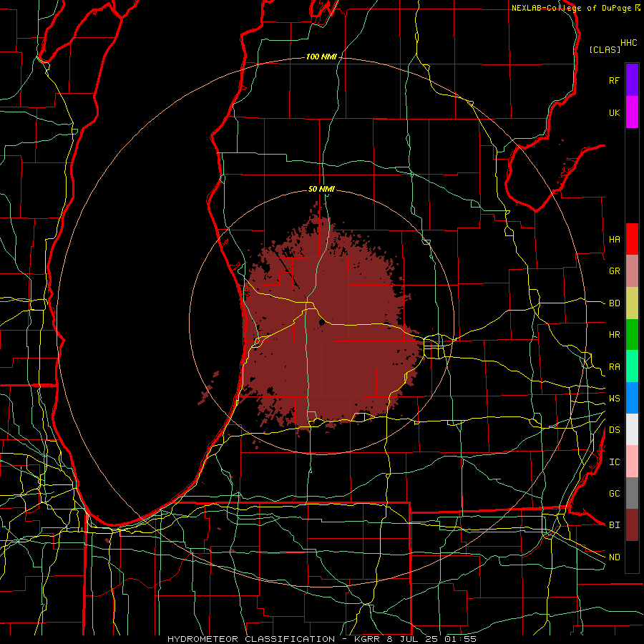
Task: Click the "HR" legend label
Action: 614,335
